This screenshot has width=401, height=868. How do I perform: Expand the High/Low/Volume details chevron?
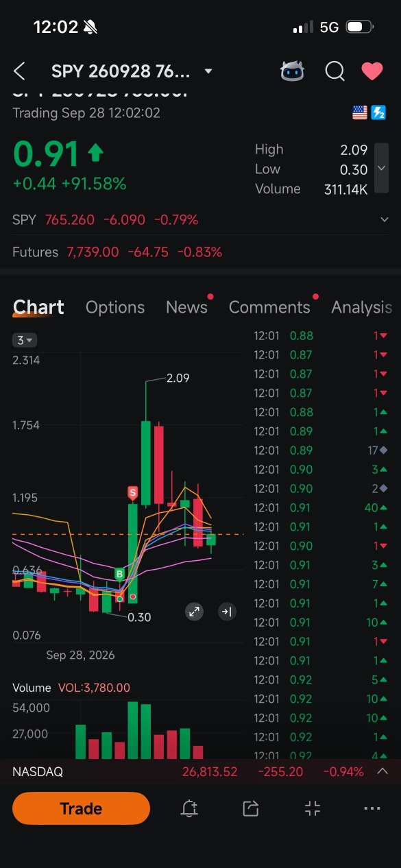(382, 169)
